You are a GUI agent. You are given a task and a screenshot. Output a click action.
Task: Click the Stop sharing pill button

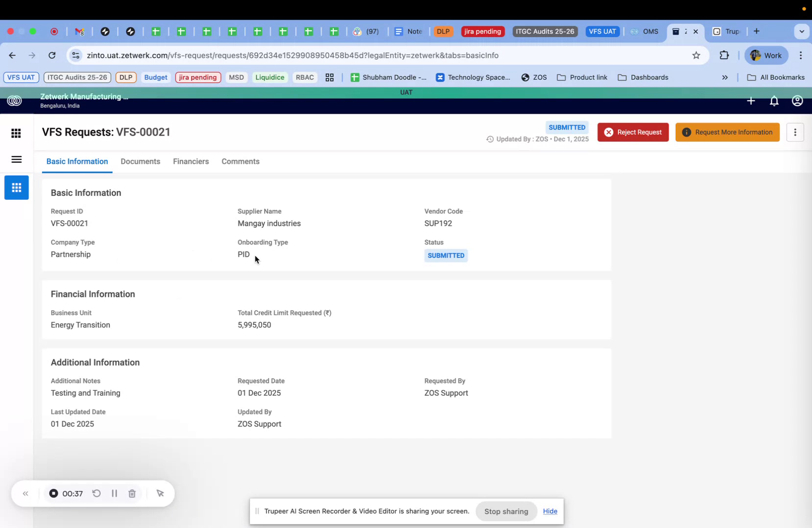pyautogui.click(x=506, y=511)
